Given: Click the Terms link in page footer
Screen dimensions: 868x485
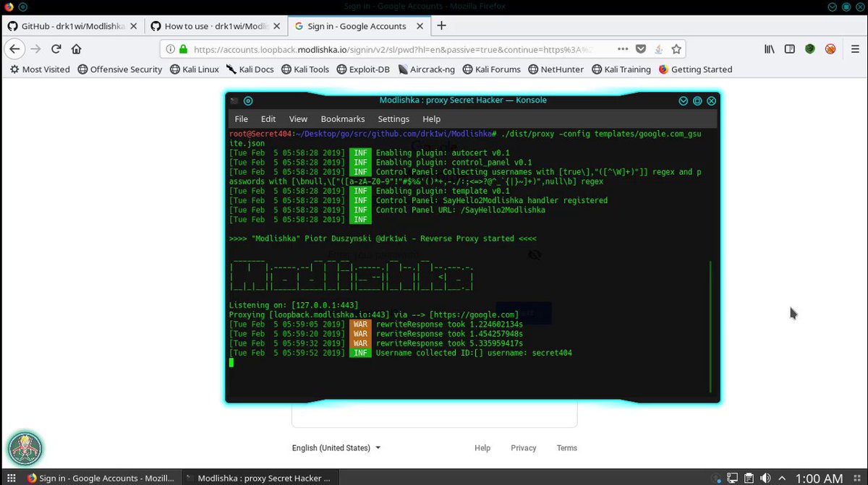Looking at the screenshot, I should pyautogui.click(x=567, y=448).
